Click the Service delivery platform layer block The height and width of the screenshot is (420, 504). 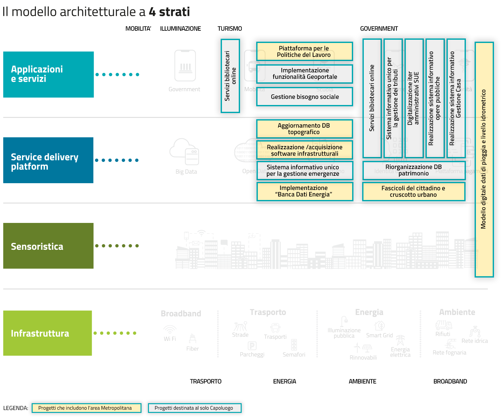point(48,160)
